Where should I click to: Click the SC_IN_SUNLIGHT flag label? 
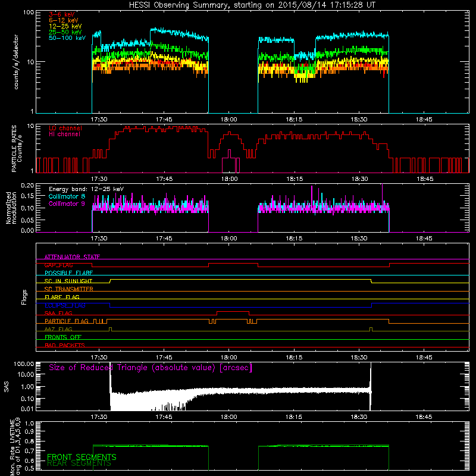(x=68, y=281)
